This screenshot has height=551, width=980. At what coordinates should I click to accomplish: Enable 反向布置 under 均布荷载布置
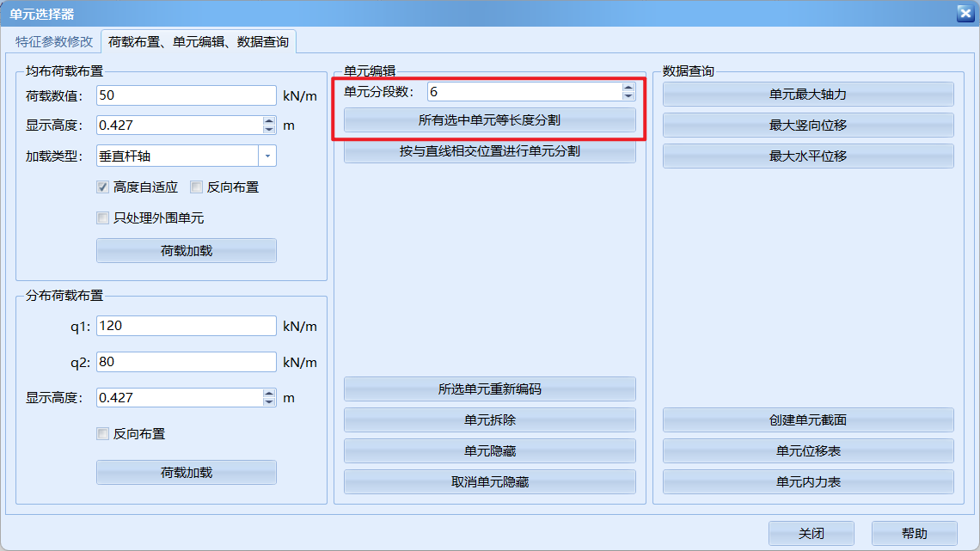coord(197,187)
